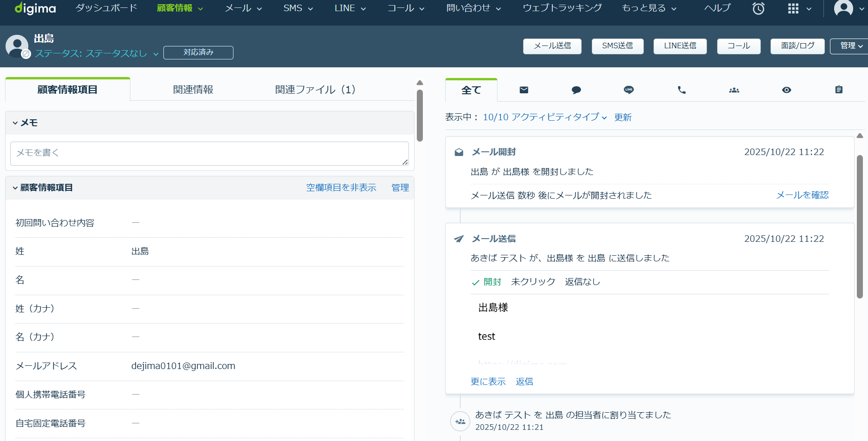This screenshot has height=441, width=868.
Task: Collapse the メモ section
Action: [25, 123]
